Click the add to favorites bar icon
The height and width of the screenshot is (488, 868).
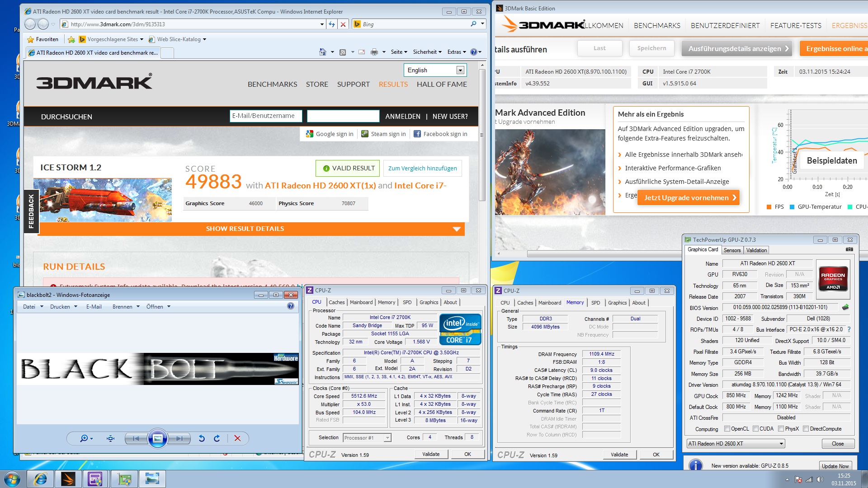point(71,39)
